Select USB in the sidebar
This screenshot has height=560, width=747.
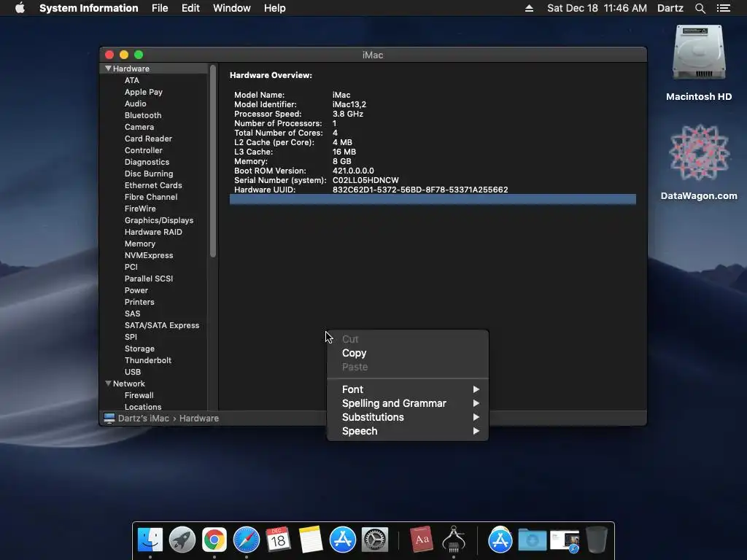pos(133,372)
